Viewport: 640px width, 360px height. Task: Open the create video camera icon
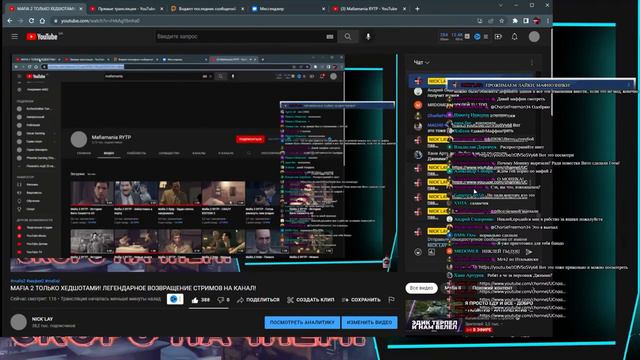tap(498, 37)
